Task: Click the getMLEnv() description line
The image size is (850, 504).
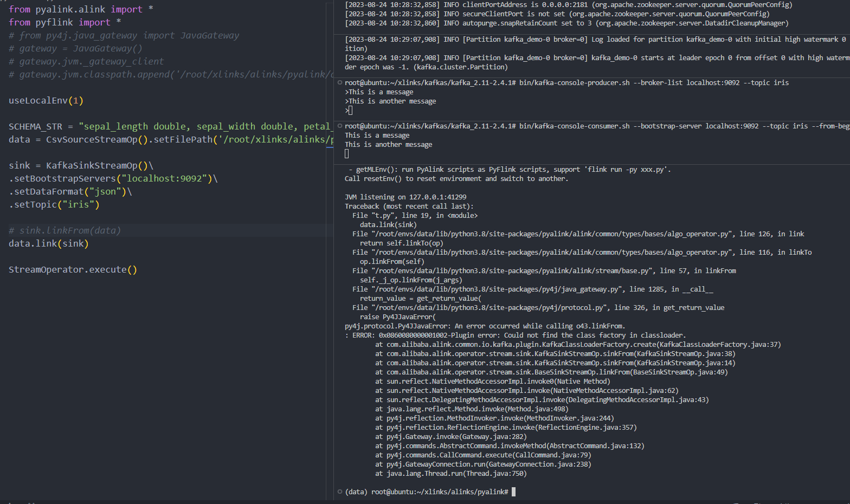Action: 510,170
